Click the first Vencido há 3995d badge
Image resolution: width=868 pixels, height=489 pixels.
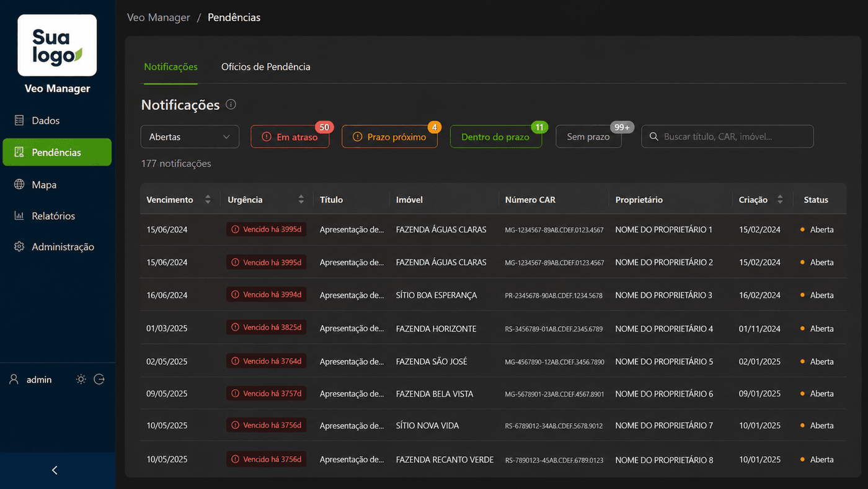(x=266, y=229)
